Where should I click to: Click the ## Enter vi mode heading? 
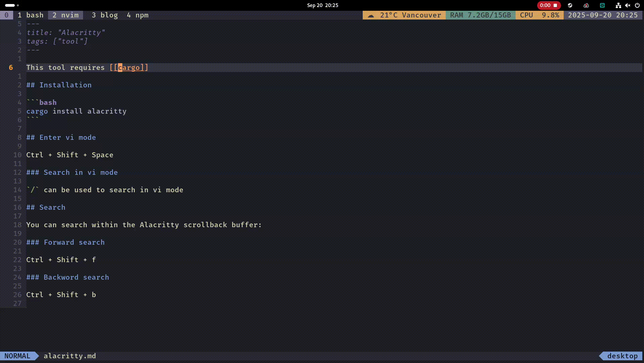pos(61,137)
